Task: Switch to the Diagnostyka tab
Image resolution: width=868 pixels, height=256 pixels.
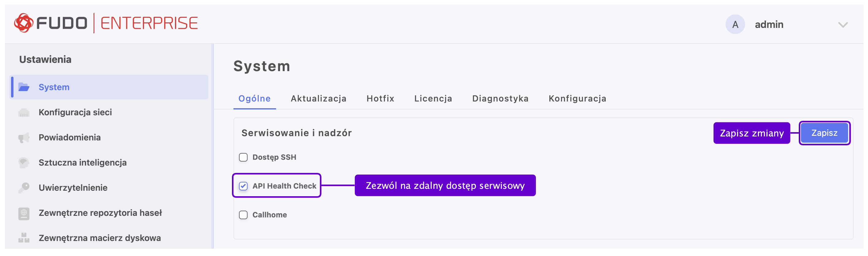Action: pos(500,98)
